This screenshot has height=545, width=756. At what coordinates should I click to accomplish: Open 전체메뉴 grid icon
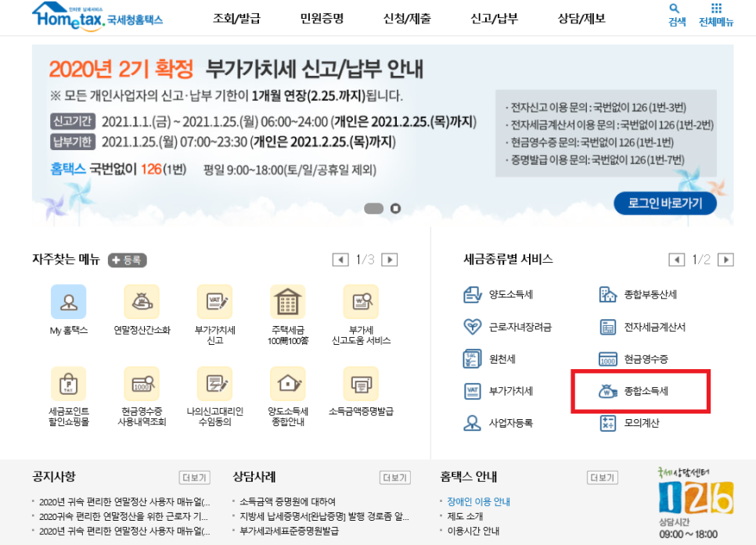[x=716, y=8]
